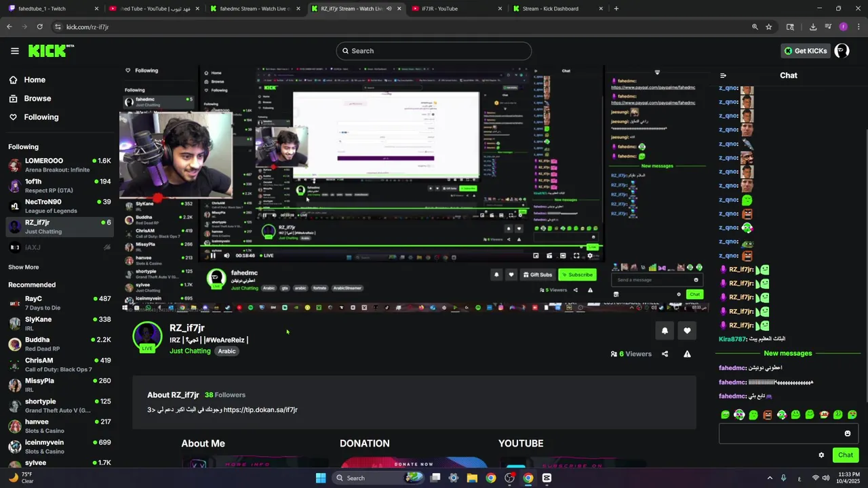Open CapCut from taskbar
The height and width of the screenshot is (488, 868).
point(547,478)
